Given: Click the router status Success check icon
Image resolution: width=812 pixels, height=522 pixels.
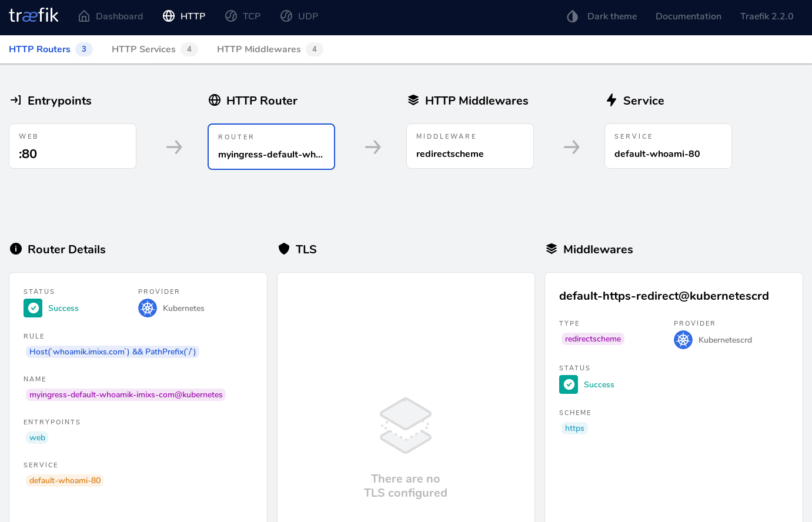Looking at the screenshot, I should [33, 308].
